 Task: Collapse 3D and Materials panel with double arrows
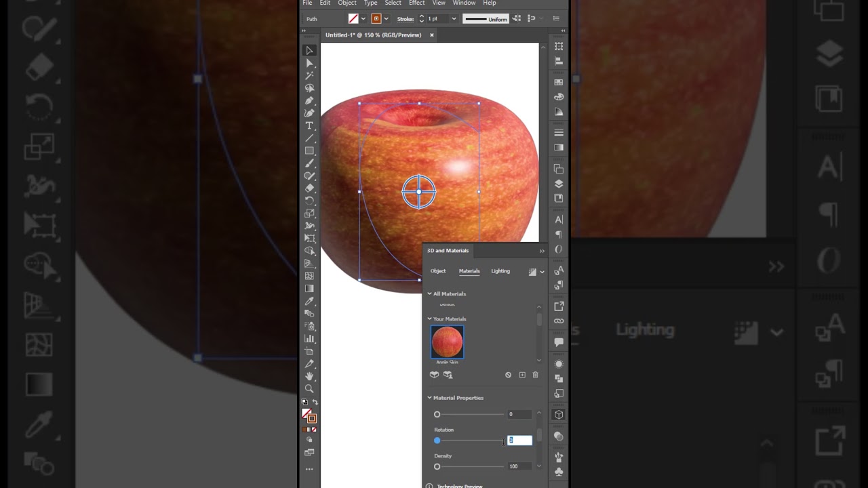[542, 251]
